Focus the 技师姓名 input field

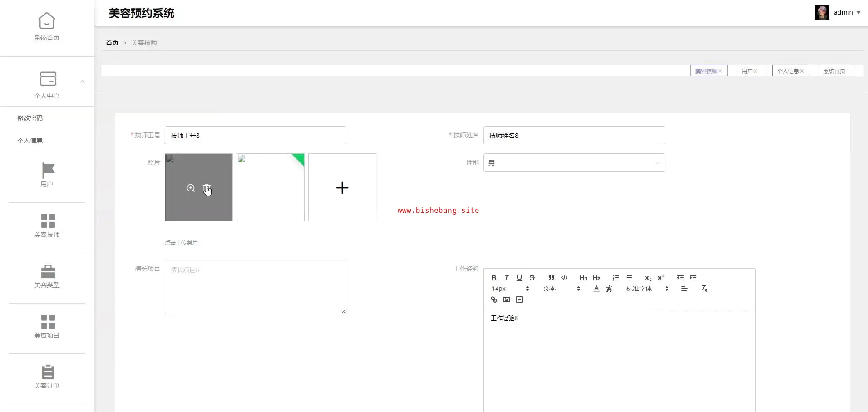click(574, 135)
